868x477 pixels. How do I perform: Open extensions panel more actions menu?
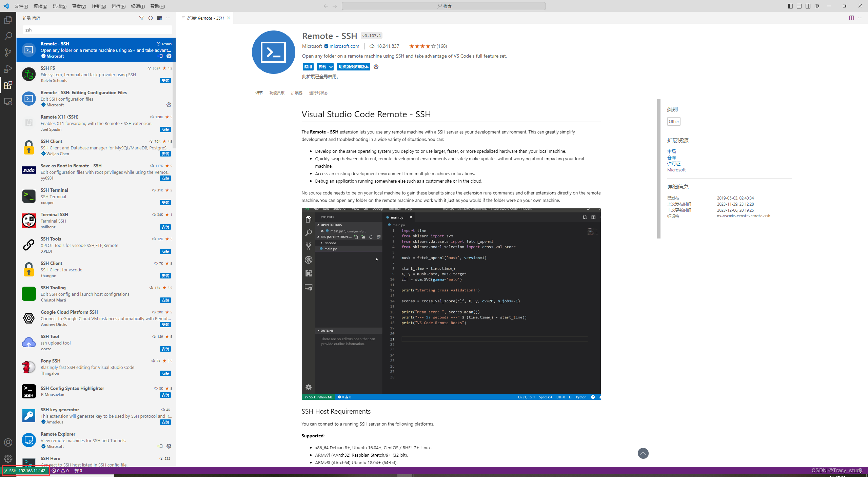168,18
